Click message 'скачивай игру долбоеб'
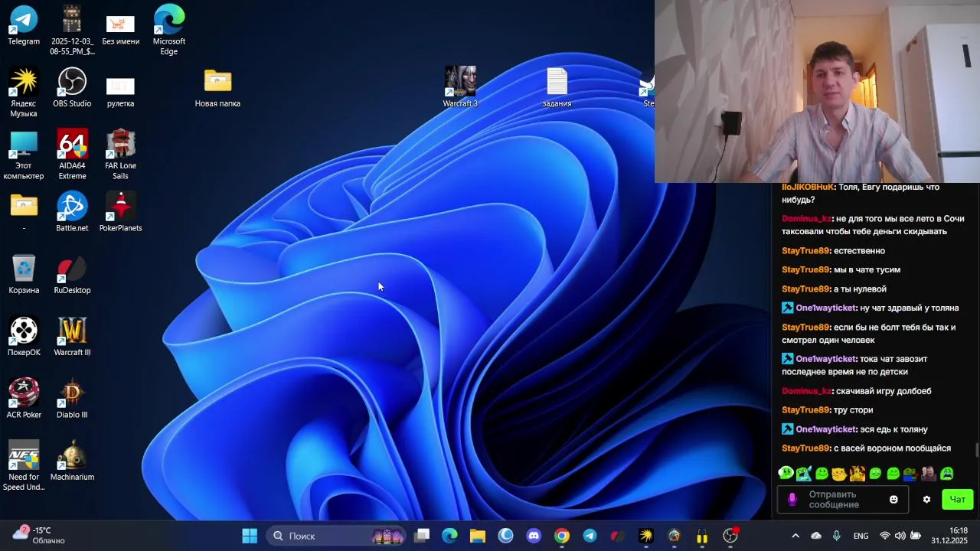The height and width of the screenshot is (551, 980). [884, 391]
